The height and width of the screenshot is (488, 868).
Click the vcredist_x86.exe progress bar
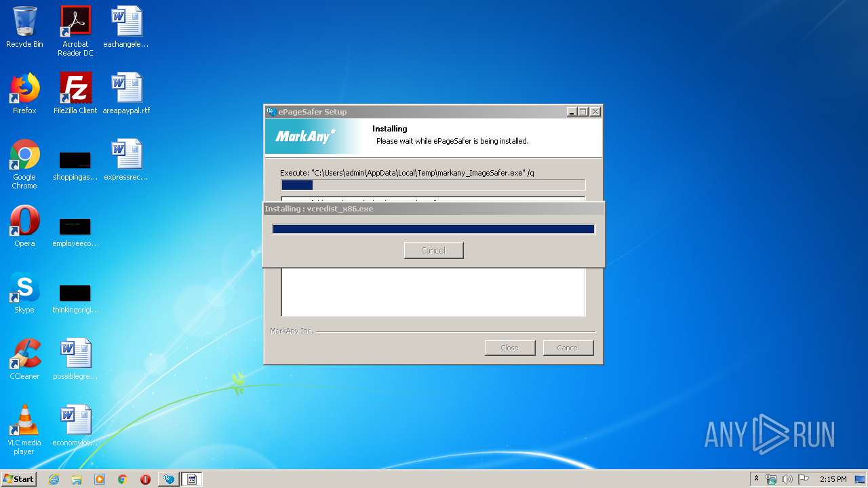click(433, 229)
